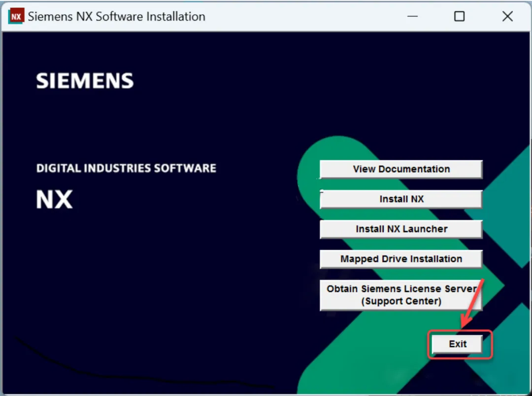Click the Exit button
This screenshot has height=396, width=532.
[x=457, y=344]
